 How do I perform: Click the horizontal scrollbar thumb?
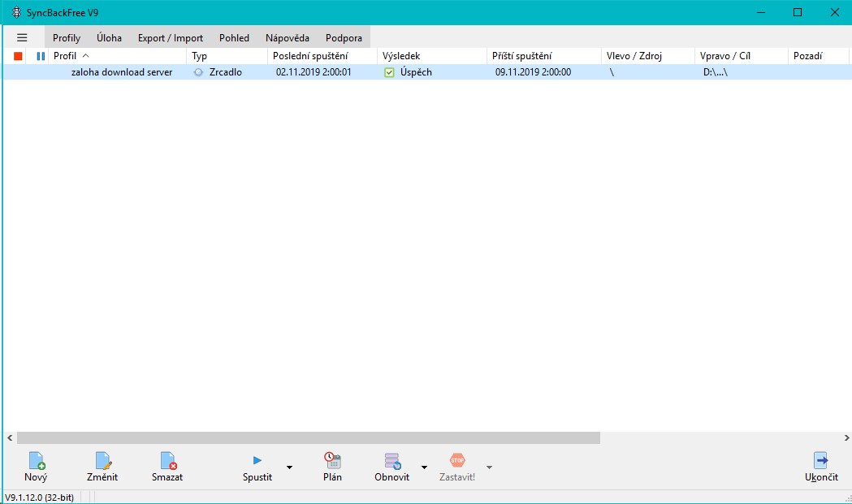coord(309,437)
